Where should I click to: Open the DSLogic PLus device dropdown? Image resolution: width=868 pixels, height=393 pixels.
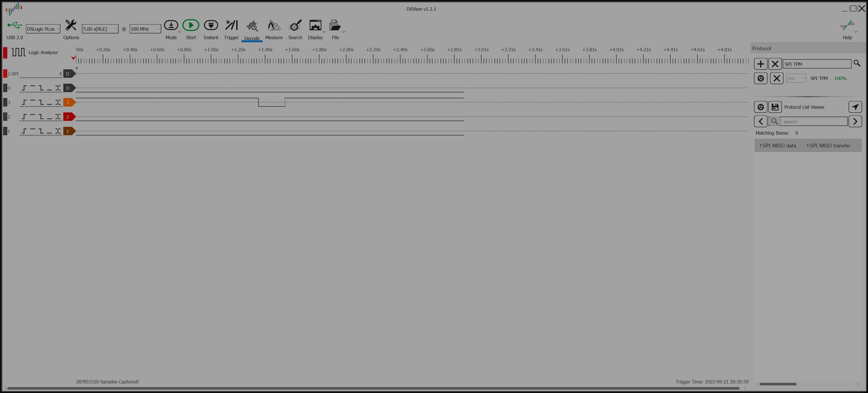[43, 29]
